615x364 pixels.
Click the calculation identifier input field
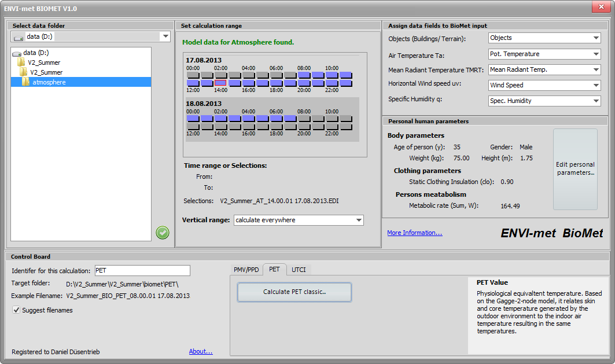click(142, 271)
